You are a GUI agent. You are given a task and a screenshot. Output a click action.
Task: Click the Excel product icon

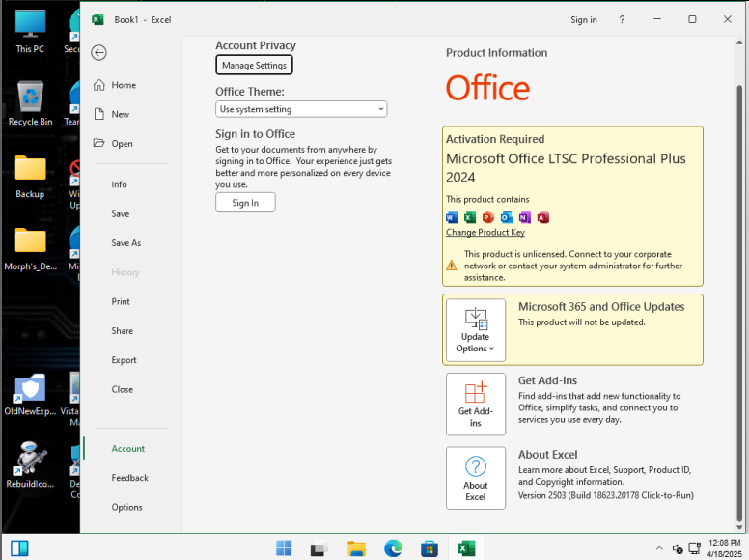point(470,218)
